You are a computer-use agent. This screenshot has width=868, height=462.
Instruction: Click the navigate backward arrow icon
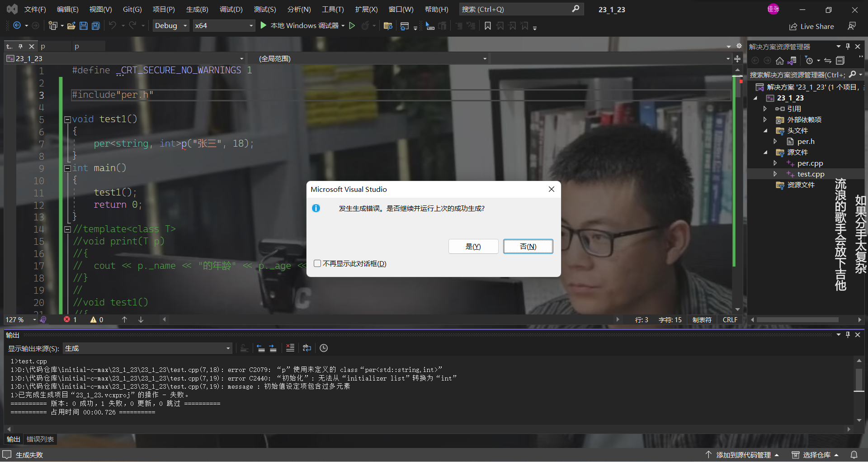point(17,26)
